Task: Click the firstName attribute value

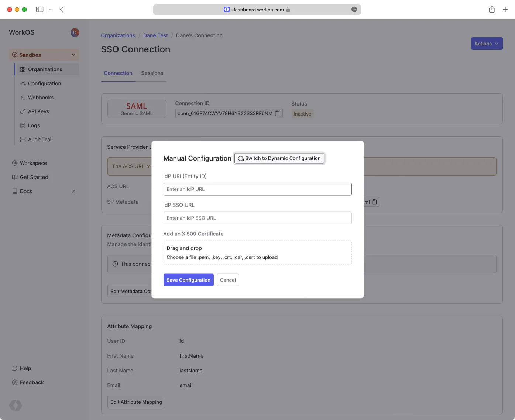Action: pos(191,356)
